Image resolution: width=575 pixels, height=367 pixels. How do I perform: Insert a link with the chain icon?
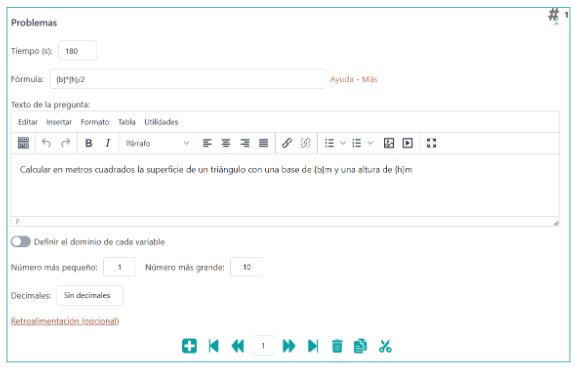(287, 143)
